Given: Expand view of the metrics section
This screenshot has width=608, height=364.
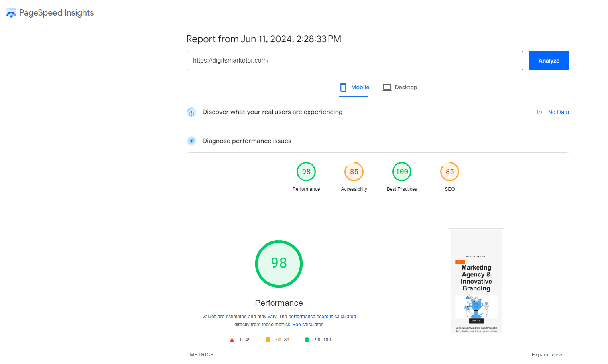Looking at the screenshot, I should point(547,355).
